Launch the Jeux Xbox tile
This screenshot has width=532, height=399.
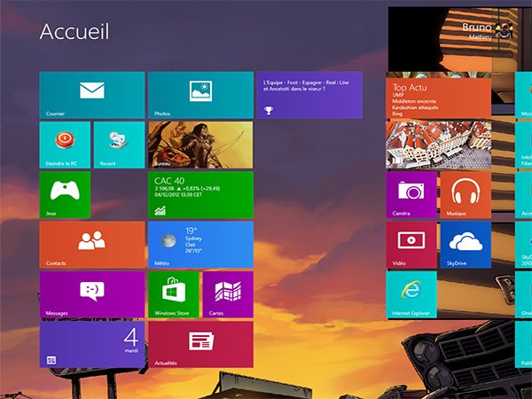(x=65, y=195)
